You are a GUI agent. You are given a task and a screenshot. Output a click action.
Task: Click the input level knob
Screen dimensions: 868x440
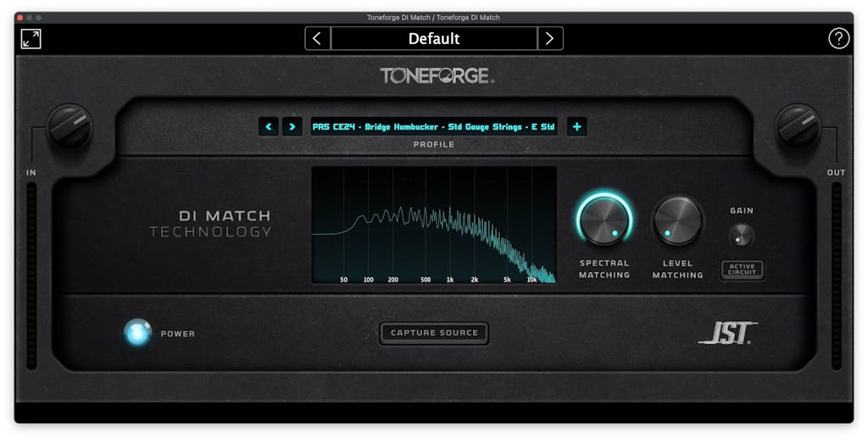(x=70, y=126)
